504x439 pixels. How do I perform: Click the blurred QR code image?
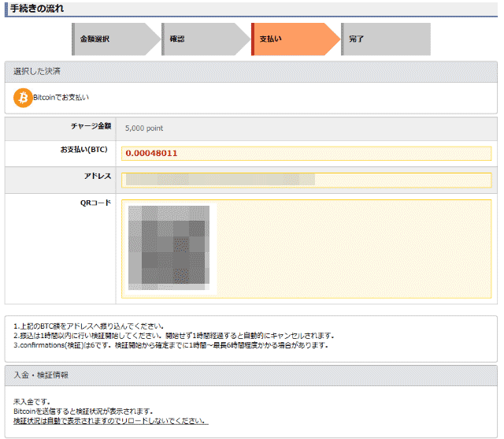pos(169,247)
